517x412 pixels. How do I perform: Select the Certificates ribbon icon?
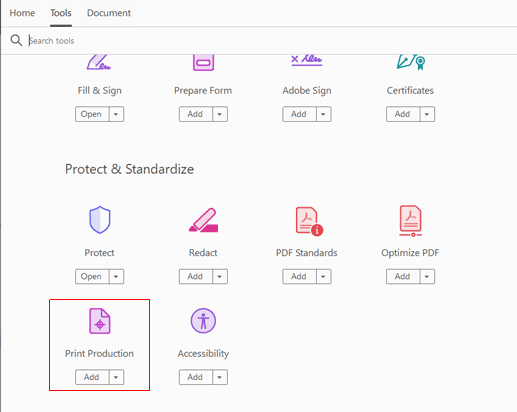click(x=411, y=62)
